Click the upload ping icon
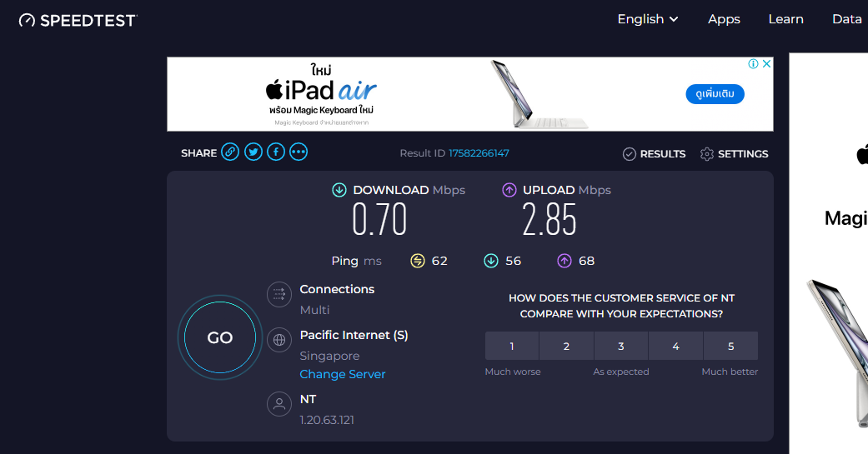The height and width of the screenshot is (454, 868). pos(564,261)
